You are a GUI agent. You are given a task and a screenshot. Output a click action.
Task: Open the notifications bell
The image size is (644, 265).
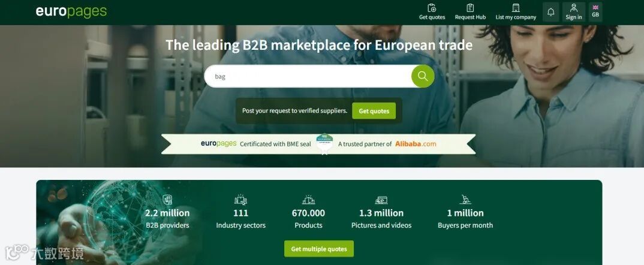(x=551, y=12)
